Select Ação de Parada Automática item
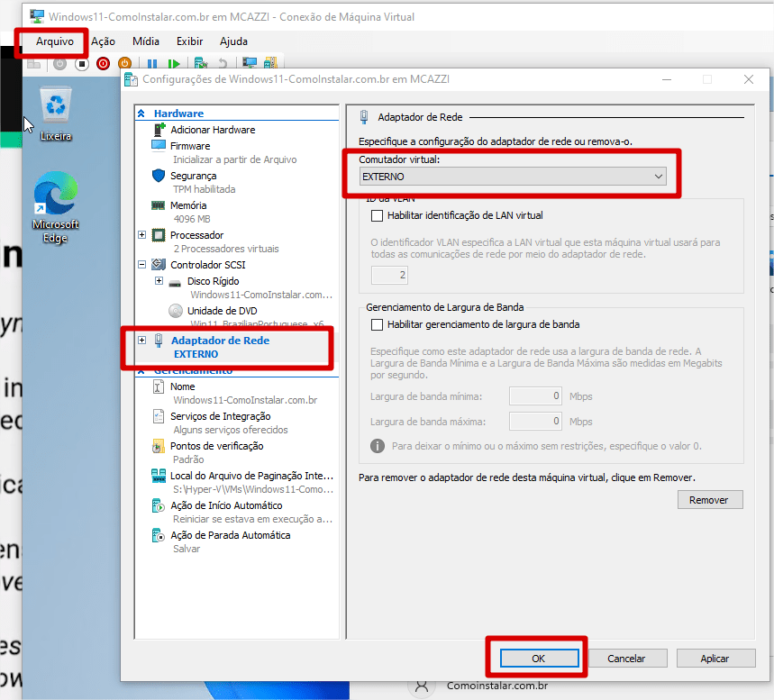Image resolution: width=774 pixels, height=700 pixels. [x=231, y=535]
